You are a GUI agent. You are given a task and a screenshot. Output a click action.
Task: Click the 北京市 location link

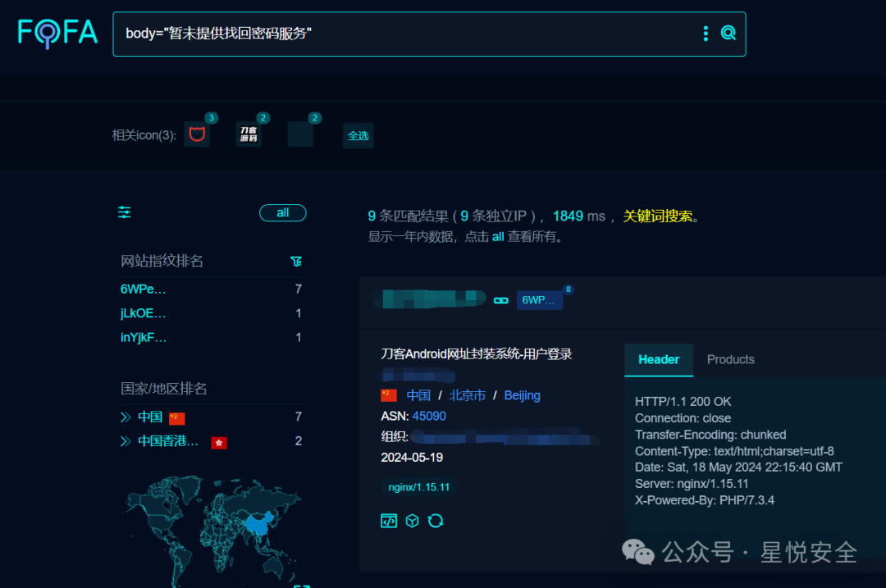pos(468,395)
